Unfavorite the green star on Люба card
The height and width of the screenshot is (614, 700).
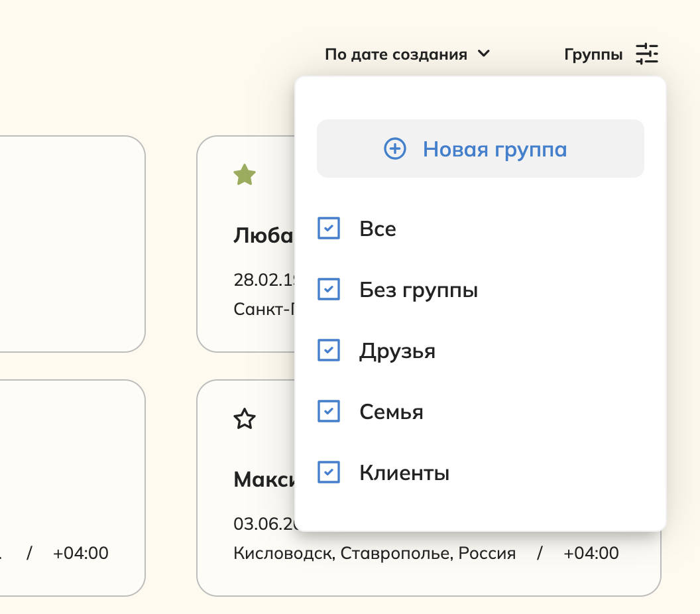[245, 174]
